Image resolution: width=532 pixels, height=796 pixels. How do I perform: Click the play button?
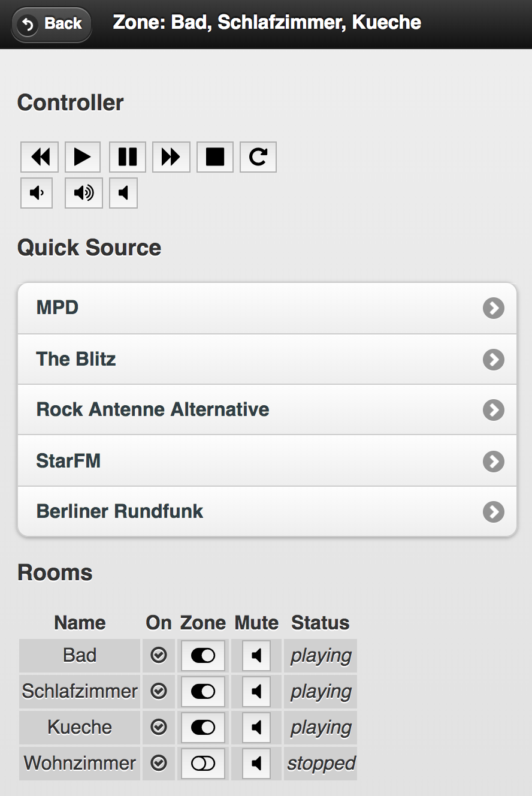(x=83, y=157)
